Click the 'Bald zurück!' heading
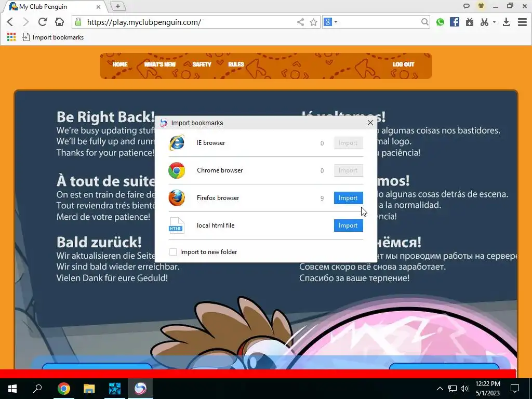The height and width of the screenshot is (399, 532). (x=99, y=242)
